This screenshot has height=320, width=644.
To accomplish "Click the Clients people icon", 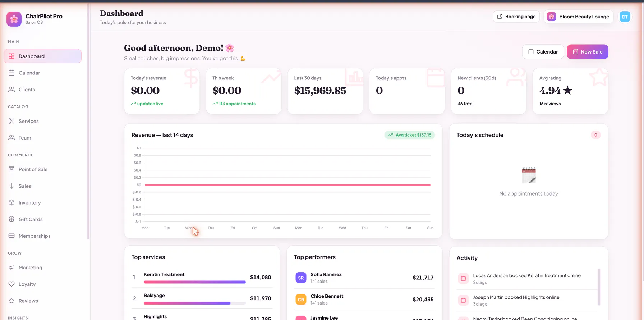I will [x=11, y=90].
